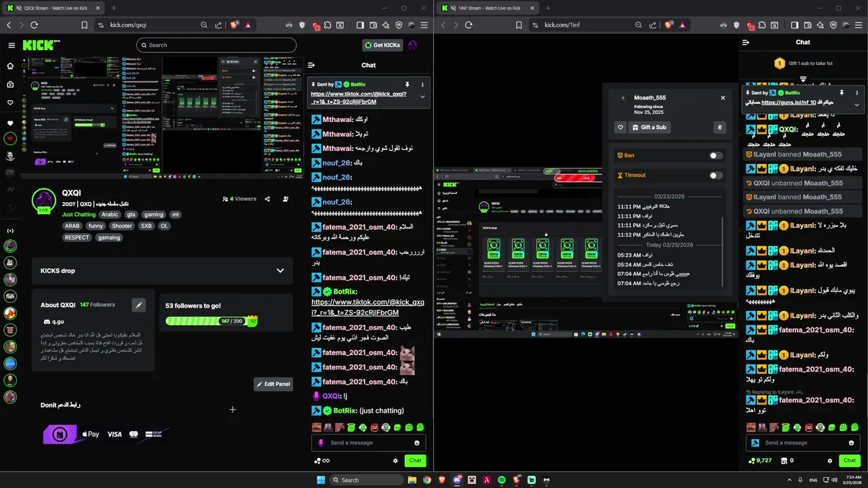Open the user icon next to share on QXQI
Screen dimensions: 868x488
(x=285, y=199)
